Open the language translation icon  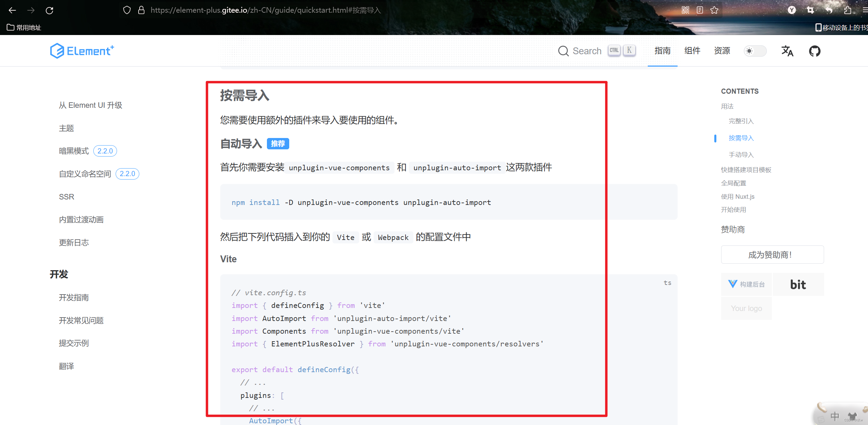coord(787,51)
